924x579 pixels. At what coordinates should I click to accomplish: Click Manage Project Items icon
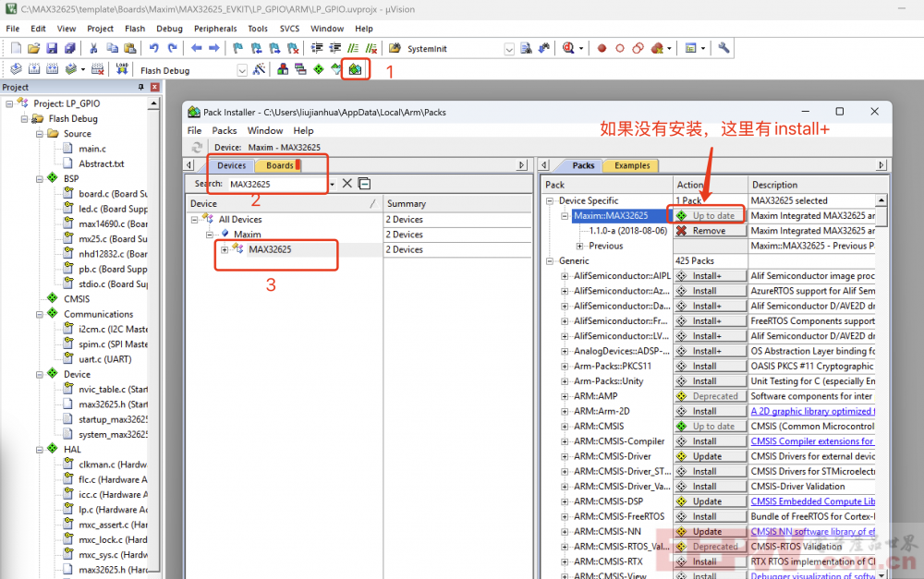pos(283,69)
